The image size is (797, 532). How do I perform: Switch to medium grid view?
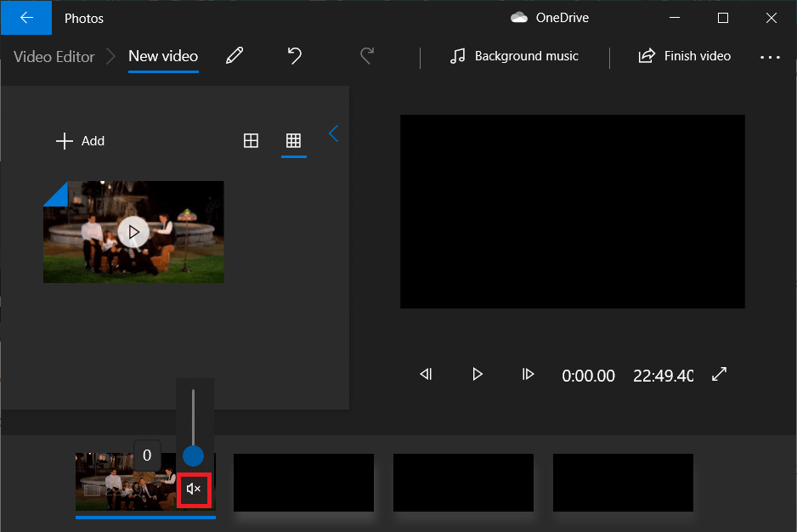[x=251, y=141]
